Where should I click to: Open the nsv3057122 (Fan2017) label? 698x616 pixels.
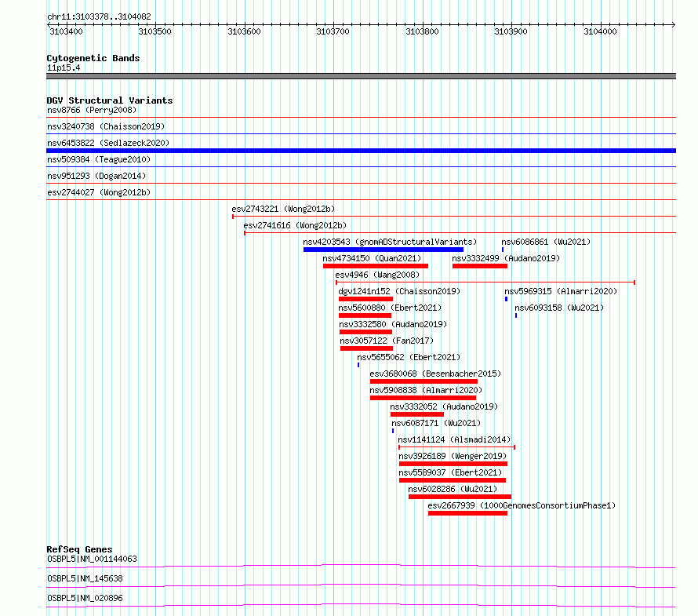click(x=387, y=341)
